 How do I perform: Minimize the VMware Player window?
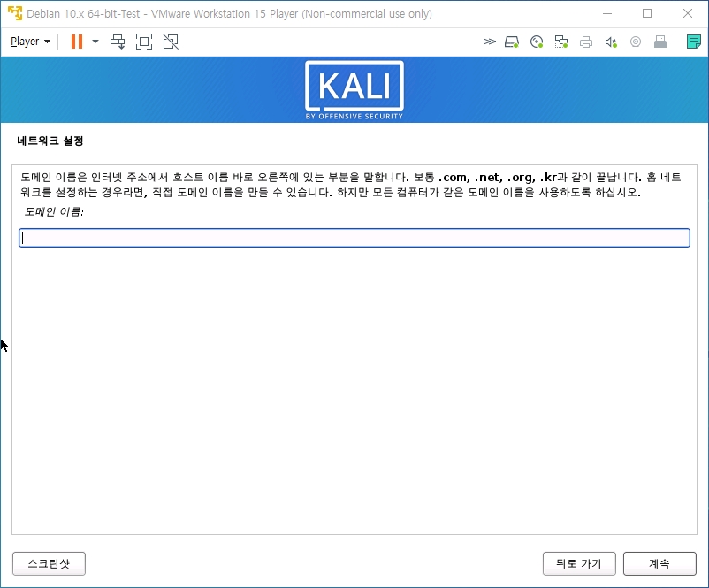click(x=607, y=13)
